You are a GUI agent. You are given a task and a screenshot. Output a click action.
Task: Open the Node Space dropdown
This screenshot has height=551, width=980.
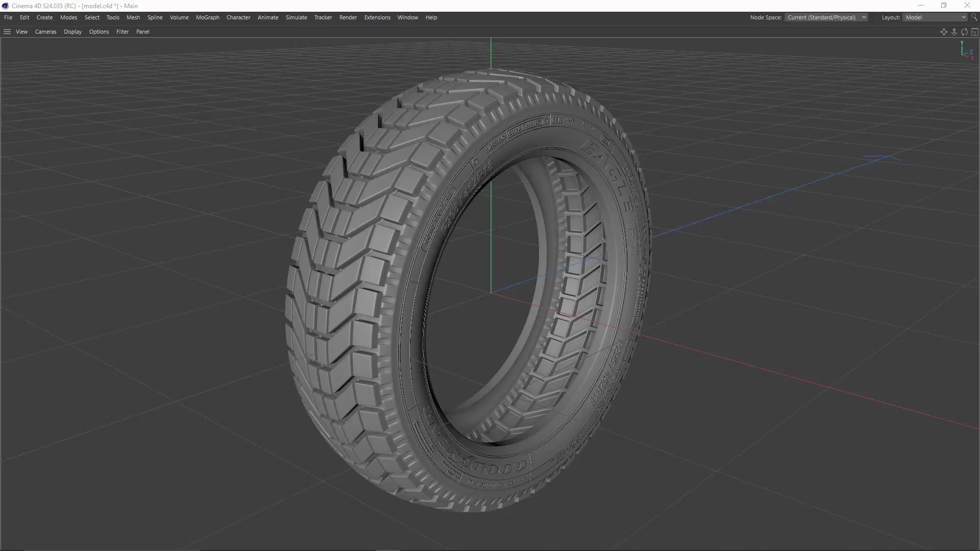(826, 17)
